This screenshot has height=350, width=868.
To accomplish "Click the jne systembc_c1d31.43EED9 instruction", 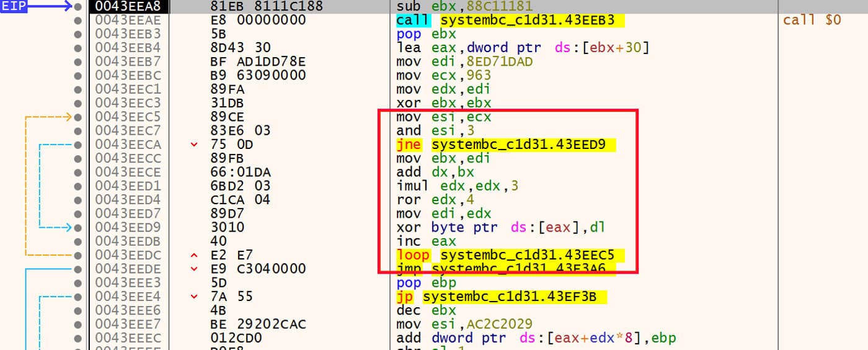I will point(506,145).
